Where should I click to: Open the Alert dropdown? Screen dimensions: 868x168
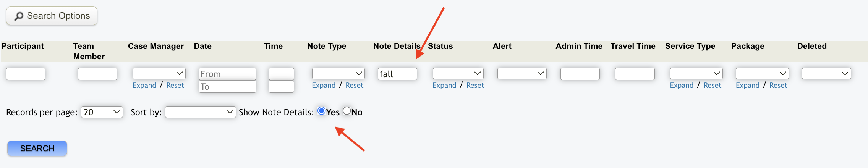tap(521, 73)
